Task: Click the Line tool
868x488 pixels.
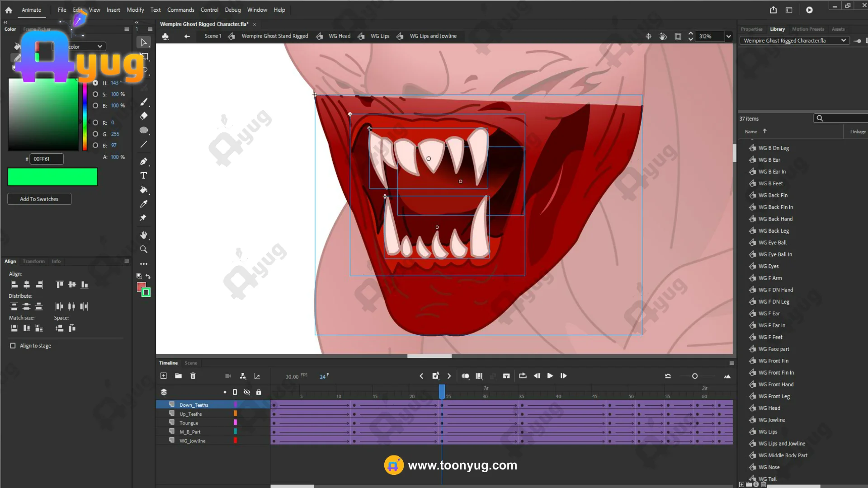Action: 144,145
